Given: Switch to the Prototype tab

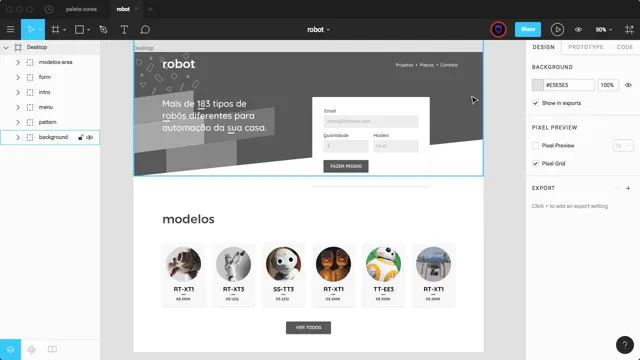Looking at the screenshot, I should pyautogui.click(x=586, y=47).
